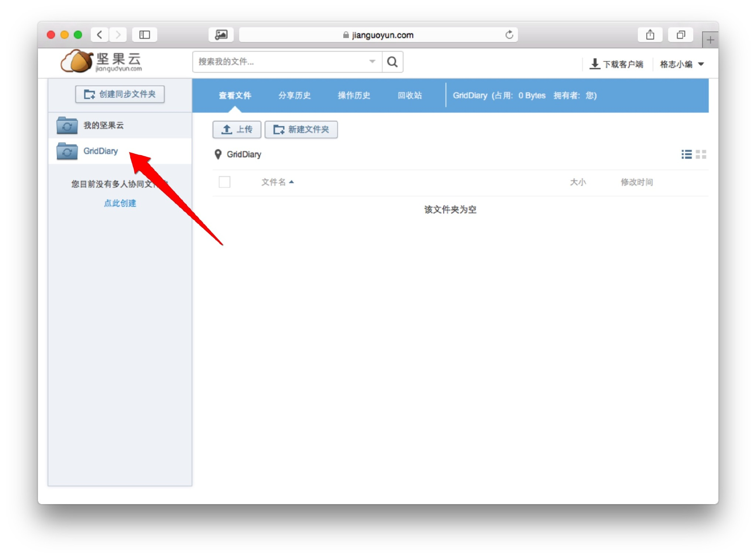
Task: Click the 点此创建 link
Action: [x=120, y=203]
